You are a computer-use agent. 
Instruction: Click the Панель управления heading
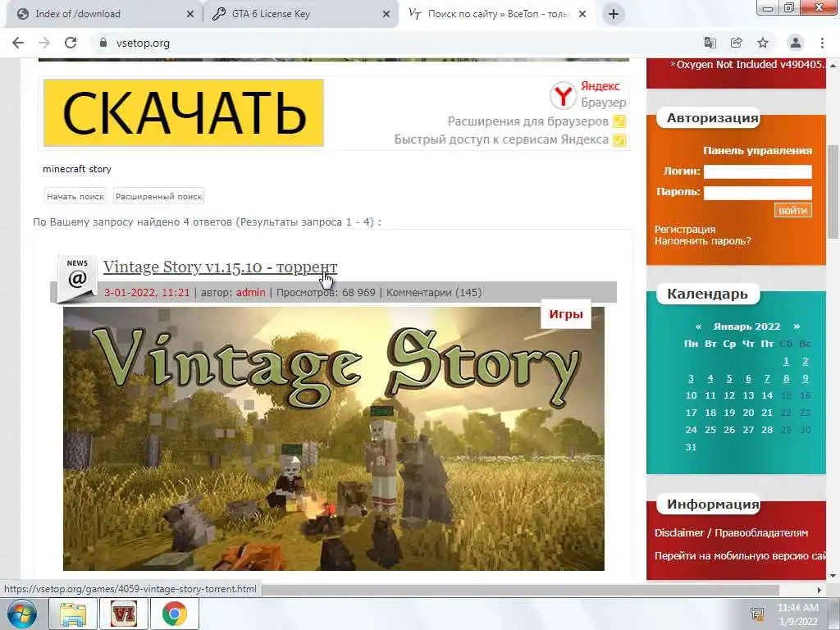(x=757, y=151)
